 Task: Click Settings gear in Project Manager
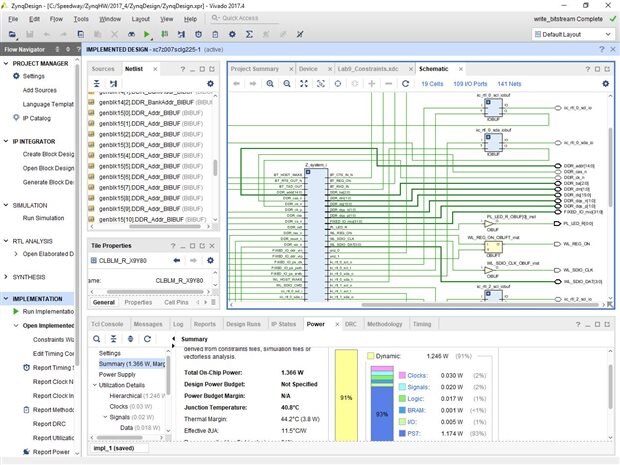pos(14,76)
